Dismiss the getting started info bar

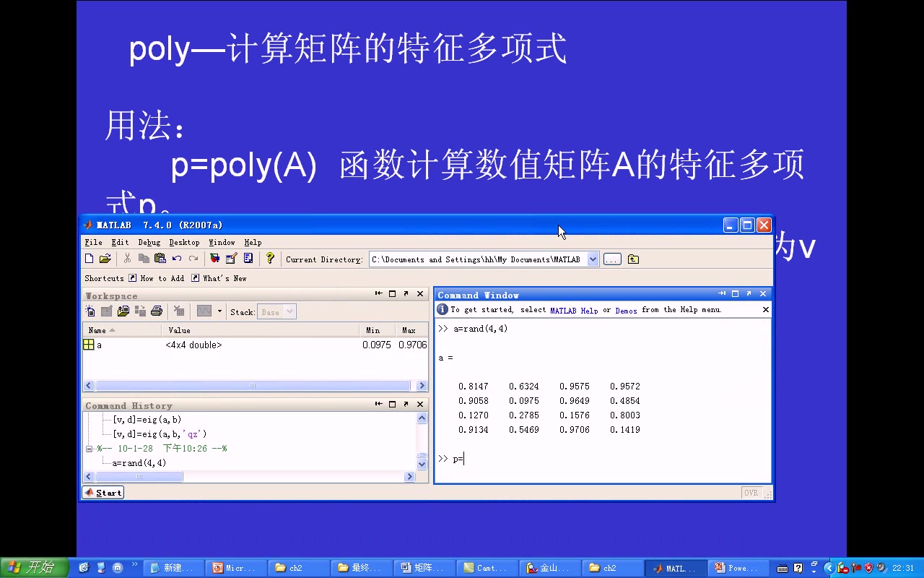point(766,309)
